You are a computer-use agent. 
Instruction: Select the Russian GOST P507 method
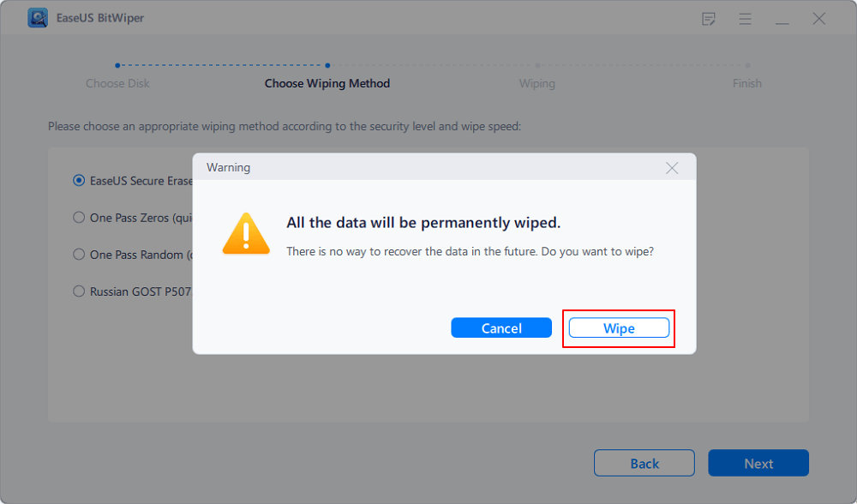point(79,291)
